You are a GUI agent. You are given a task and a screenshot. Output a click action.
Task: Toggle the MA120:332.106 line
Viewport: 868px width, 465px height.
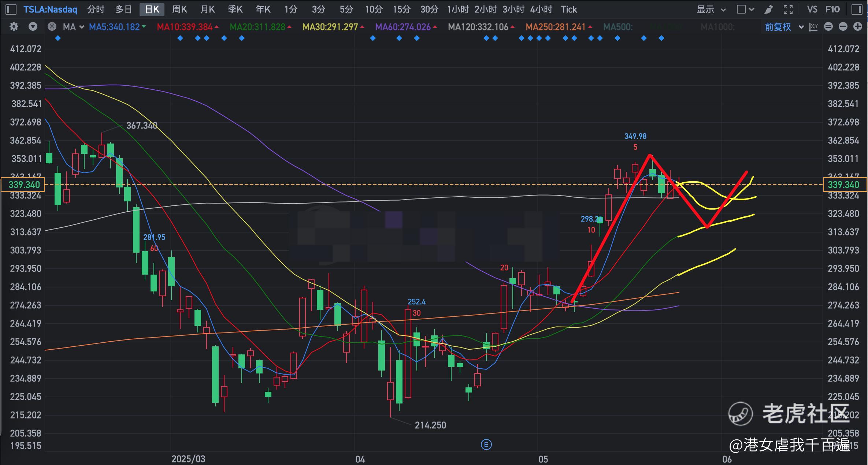[481, 27]
